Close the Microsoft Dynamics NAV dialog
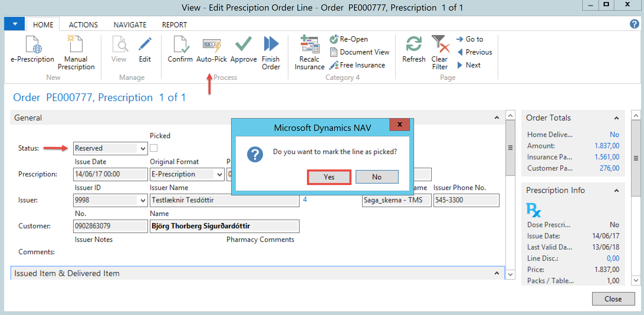The image size is (644, 315). pyautogui.click(x=400, y=124)
